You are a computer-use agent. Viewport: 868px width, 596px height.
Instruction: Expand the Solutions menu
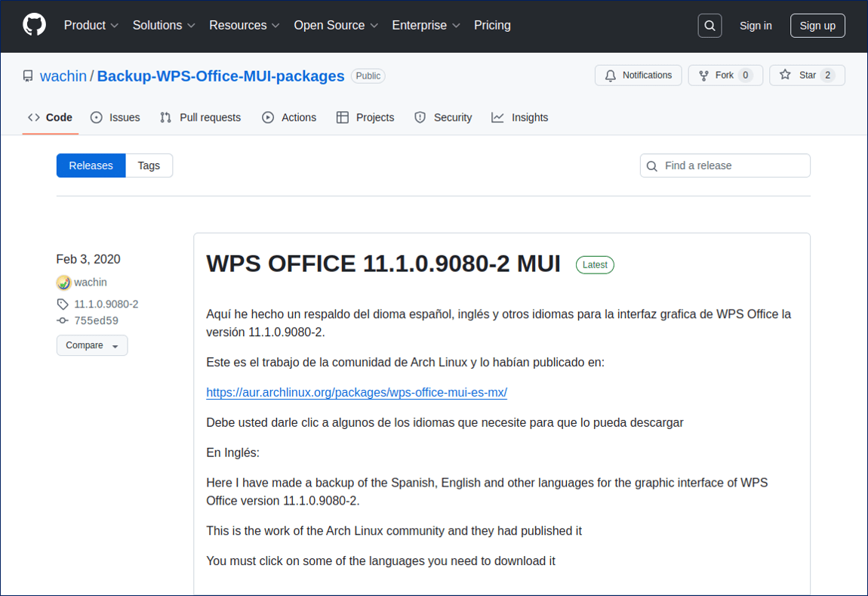(163, 26)
